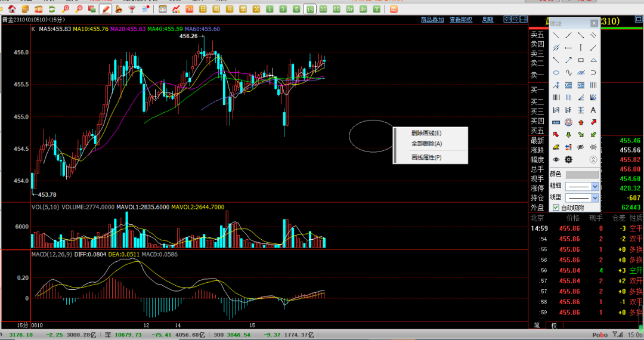Toggle the 15-minute period button
The width and height of the screenshot is (644, 340).
coord(309,9)
